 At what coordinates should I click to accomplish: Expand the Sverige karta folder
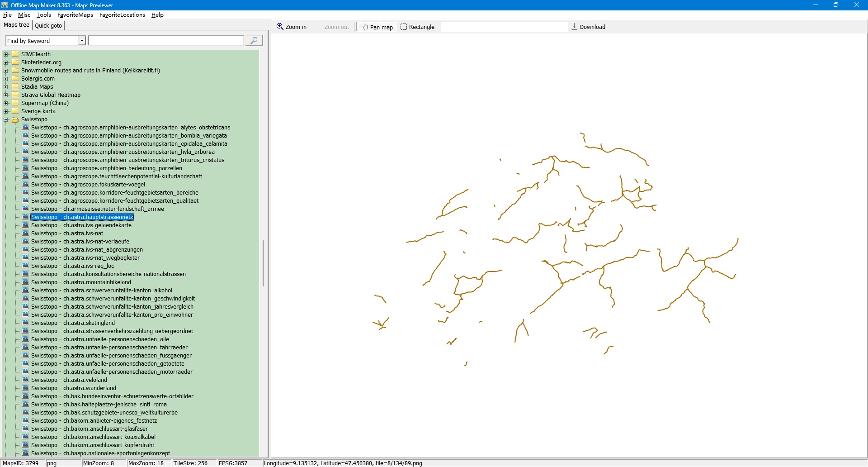(x=6, y=111)
